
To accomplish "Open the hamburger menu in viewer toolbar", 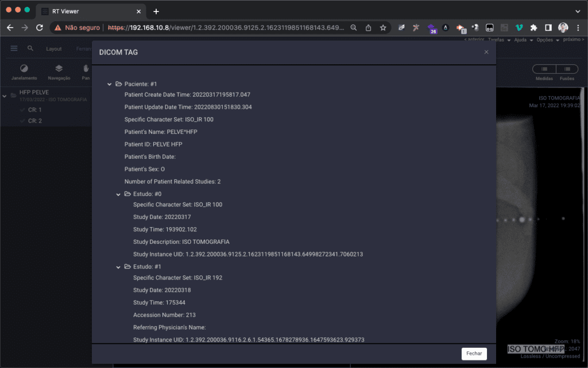I will click(x=14, y=49).
